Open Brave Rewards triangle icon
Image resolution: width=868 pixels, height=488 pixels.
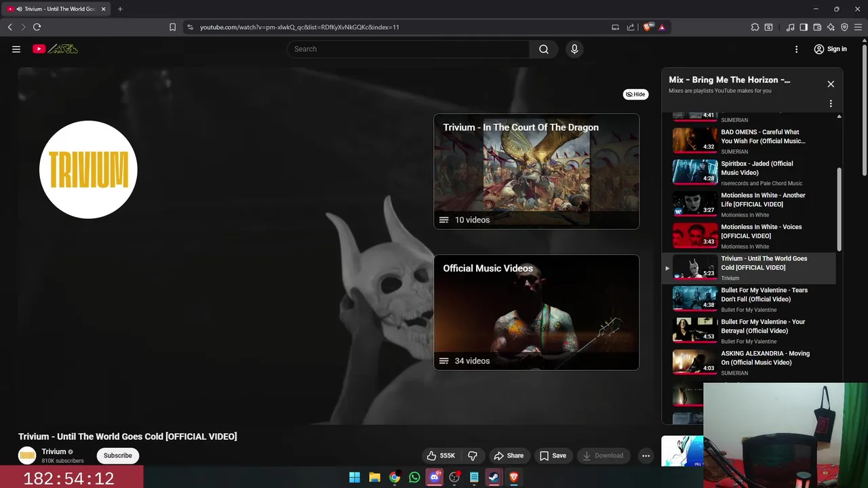click(662, 27)
